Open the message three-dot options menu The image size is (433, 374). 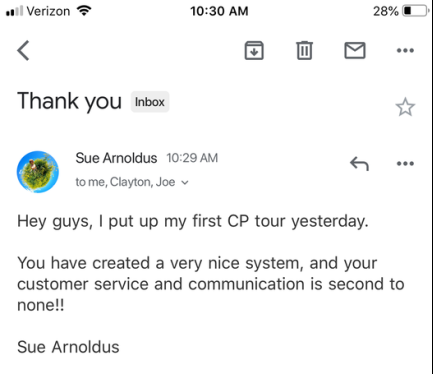[x=405, y=164]
